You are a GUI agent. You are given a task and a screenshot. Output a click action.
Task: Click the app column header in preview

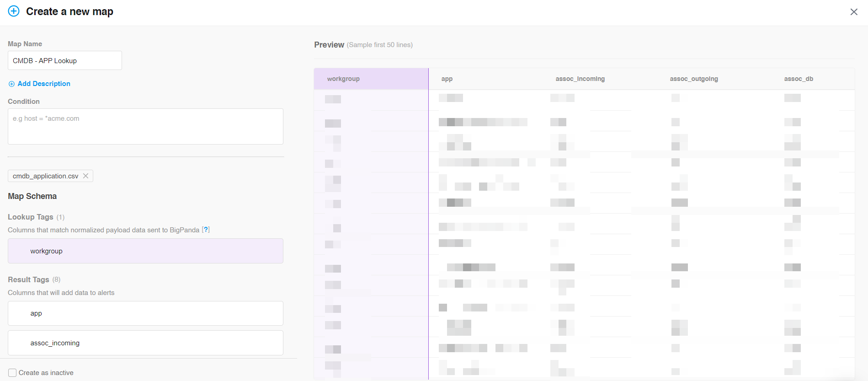pos(447,79)
